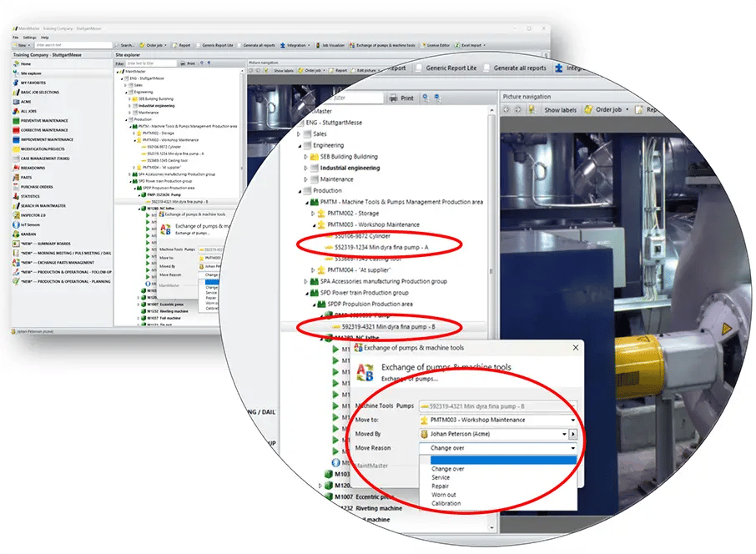The width and height of the screenshot is (756, 554).
Task: Open PREVENTIVE MAINTENANCE sidebar entry
Action: coord(44,120)
